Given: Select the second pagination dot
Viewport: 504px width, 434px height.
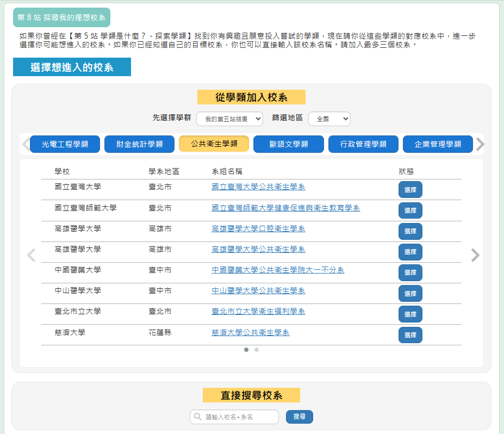Looking at the screenshot, I should [x=257, y=350].
